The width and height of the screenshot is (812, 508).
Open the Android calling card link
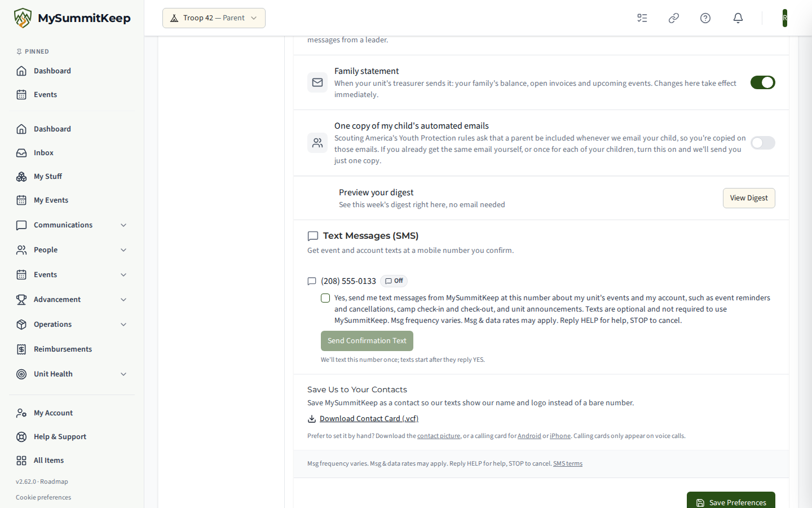(529, 436)
